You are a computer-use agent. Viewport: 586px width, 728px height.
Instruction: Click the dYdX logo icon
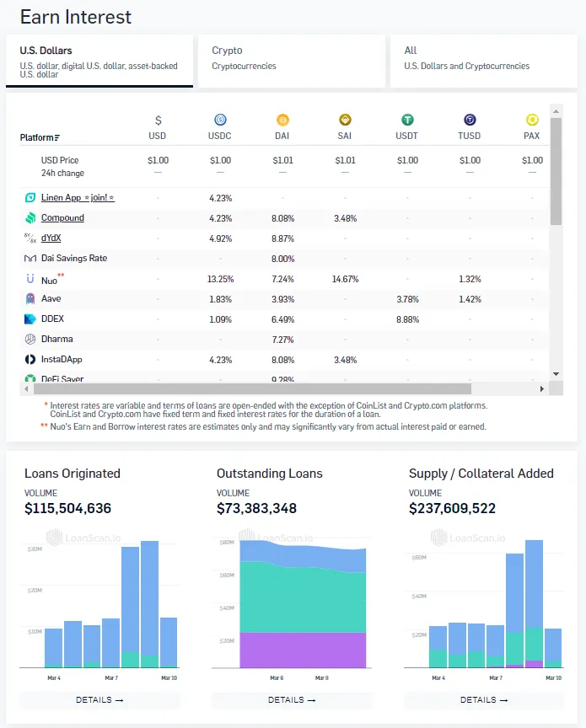(30, 238)
